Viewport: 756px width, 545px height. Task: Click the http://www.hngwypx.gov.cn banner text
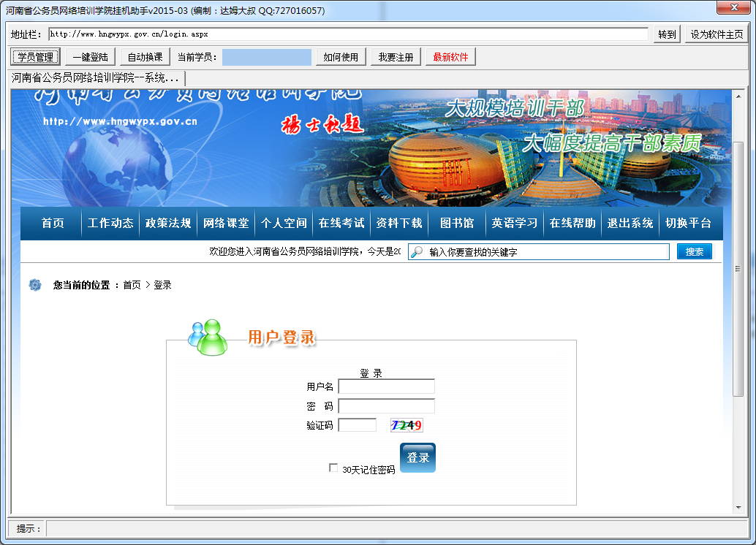[x=120, y=121]
